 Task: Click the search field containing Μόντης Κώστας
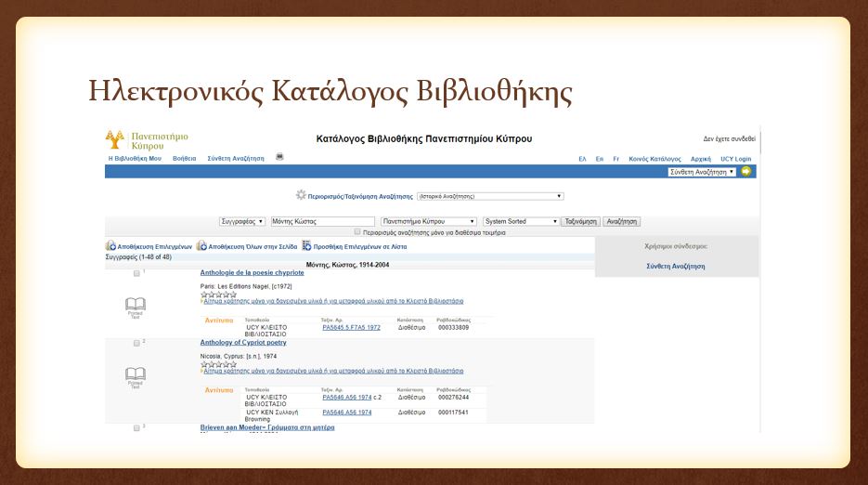(323, 221)
